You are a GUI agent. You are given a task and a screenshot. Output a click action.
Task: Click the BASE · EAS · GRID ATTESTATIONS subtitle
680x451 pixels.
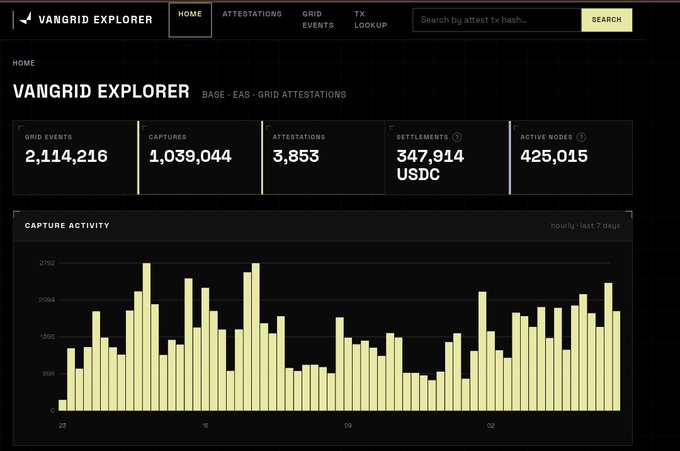click(274, 95)
